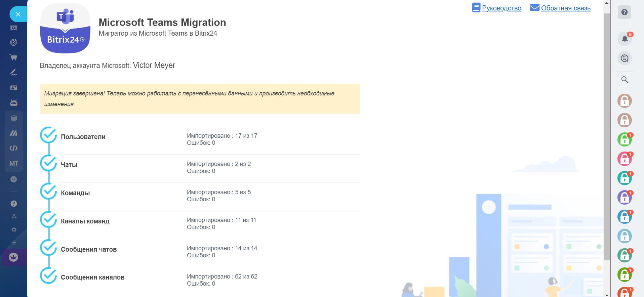Open the Руководство link

pyautogui.click(x=501, y=8)
